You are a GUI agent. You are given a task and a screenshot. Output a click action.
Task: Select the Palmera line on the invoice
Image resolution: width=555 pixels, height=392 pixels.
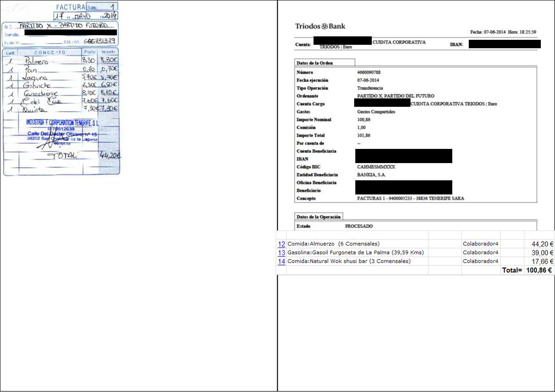pyautogui.click(x=61, y=60)
